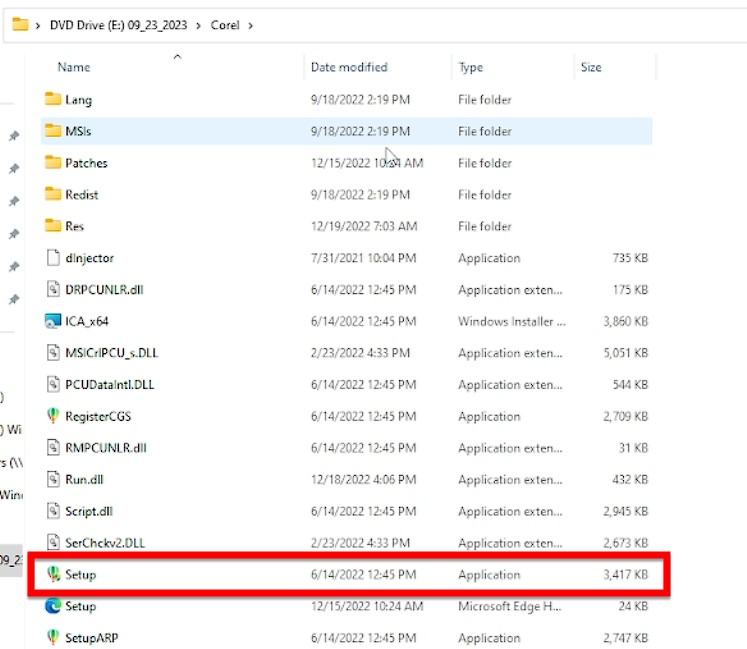This screenshot has height=649, width=747.
Task: Click the folder icon in address bar
Action: coord(20,24)
